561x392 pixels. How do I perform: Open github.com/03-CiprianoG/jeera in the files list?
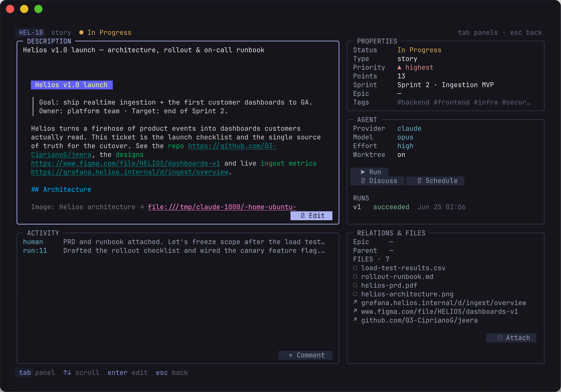tap(419, 320)
